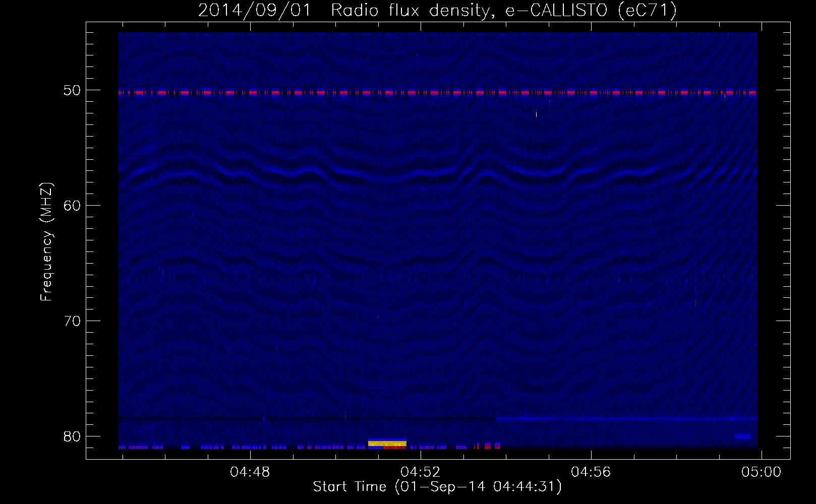Screen dimensions: 816x504
Task: Click the 'Start Time (01-Sep-14 04:44:31)' label
Action: [437, 487]
